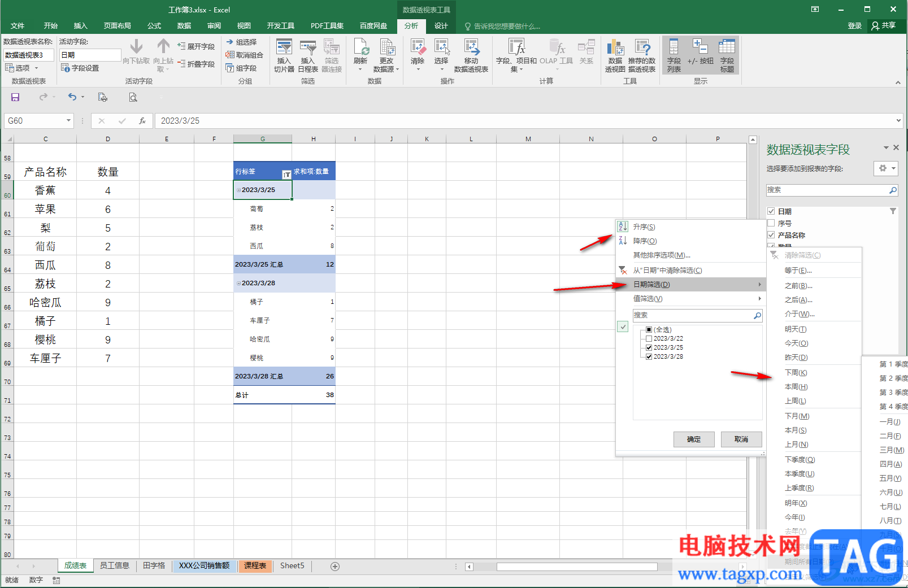Uncheck the 产品名称 field
The image size is (908, 588).
pos(771,235)
